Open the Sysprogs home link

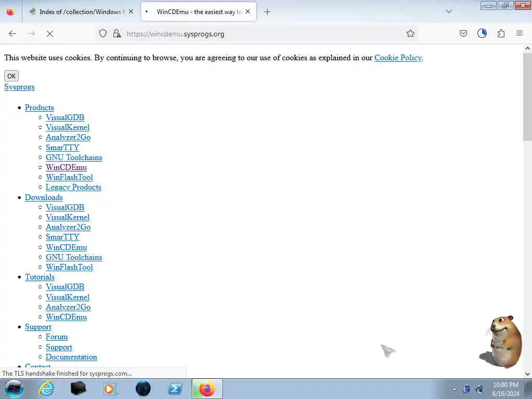[x=19, y=87]
